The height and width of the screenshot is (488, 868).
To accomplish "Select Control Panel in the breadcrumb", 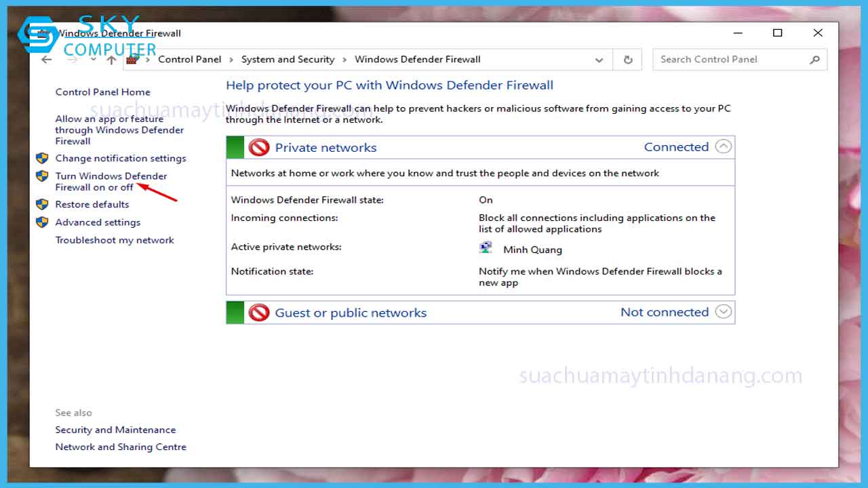I will tap(190, 59).
